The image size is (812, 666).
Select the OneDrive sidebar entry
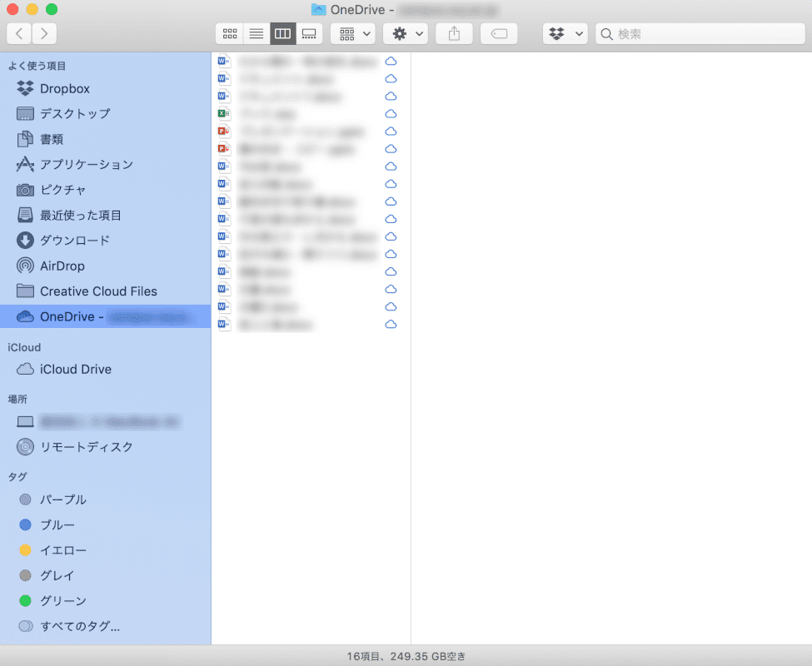point(106,316)
